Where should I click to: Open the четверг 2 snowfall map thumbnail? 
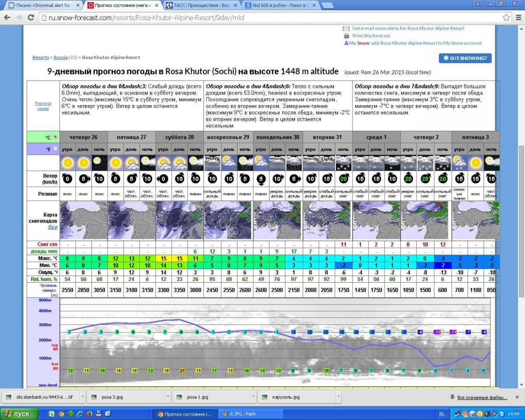pyautogui.click(x=425, y=220)
